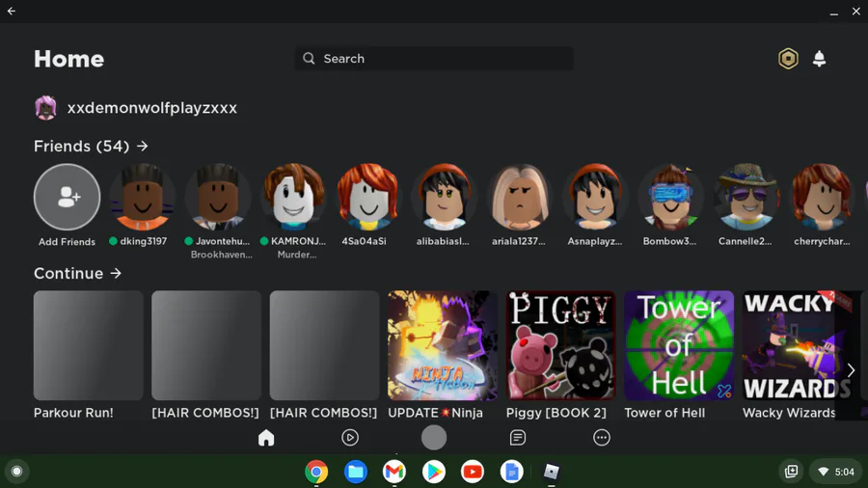Open friend KAMRONJ... avatar
Viewport: 868px width, 488px height.
pyautogui.click(x=294, y=197)
